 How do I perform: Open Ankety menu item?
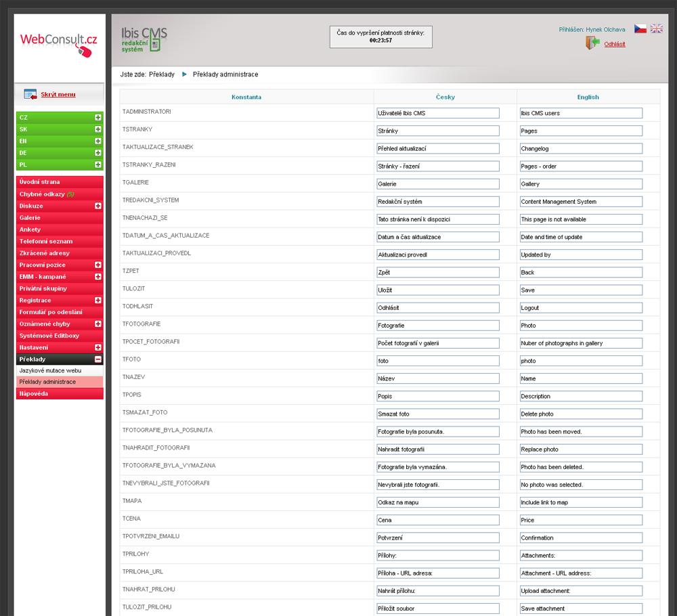60,229
